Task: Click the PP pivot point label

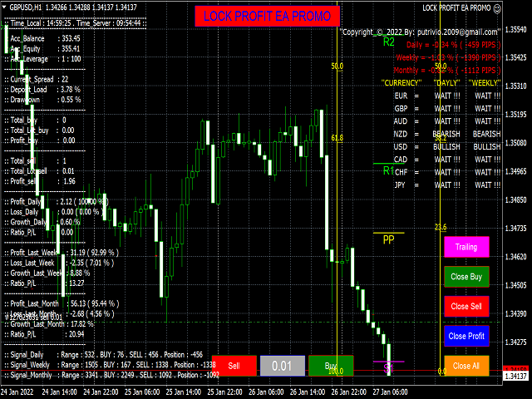Action: (x=389, y=240)
